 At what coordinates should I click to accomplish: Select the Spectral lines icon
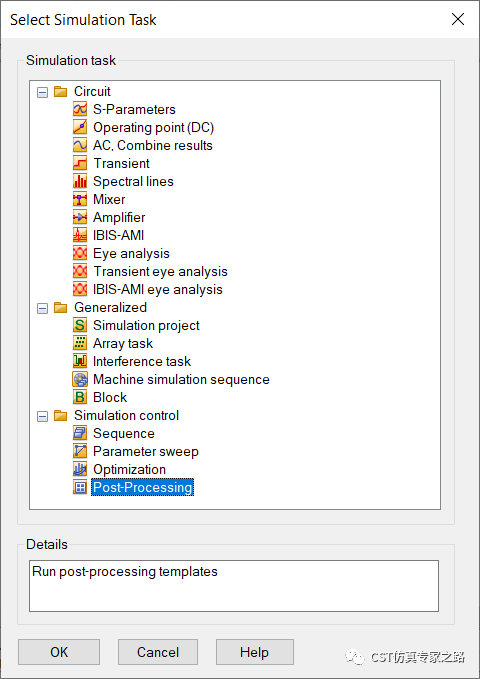pyautogui.click(x=80, y=181)
